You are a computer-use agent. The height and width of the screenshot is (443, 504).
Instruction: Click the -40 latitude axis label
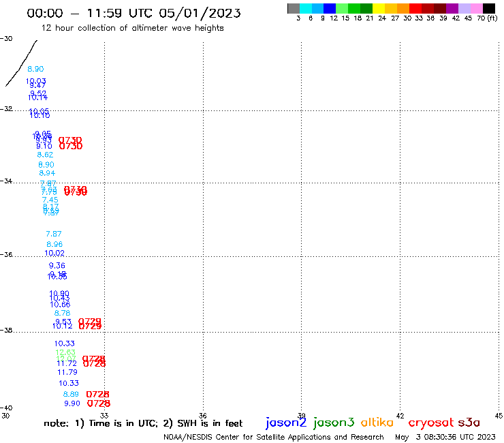click(6, 408)
